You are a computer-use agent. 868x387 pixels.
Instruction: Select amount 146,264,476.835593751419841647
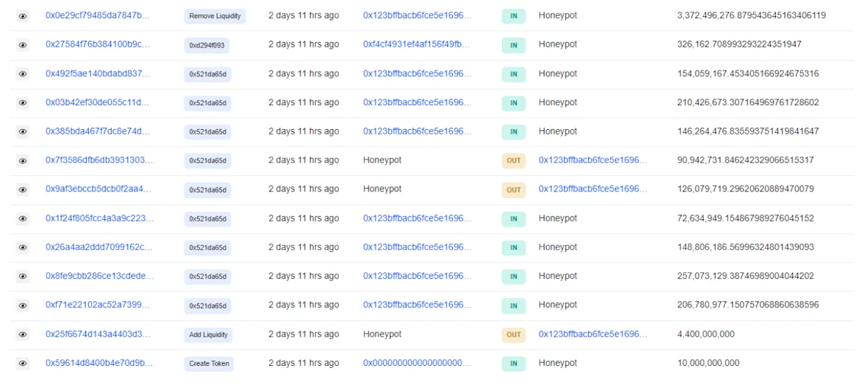pyautogui.click(x=748, y=131)
